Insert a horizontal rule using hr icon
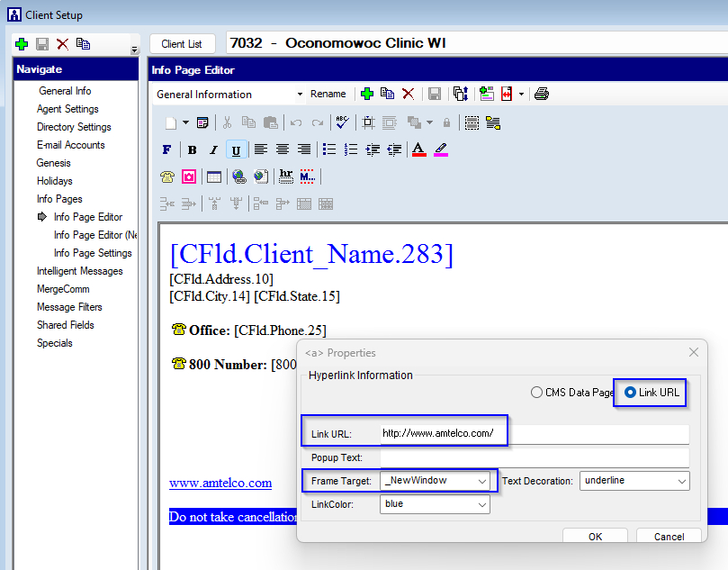Image resolution: width=728 pixels, height=570 pixels. [x=286, y=176]
